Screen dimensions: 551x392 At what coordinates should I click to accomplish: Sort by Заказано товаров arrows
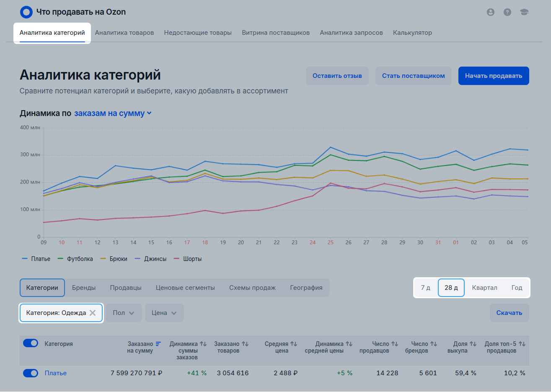[245, 344]
